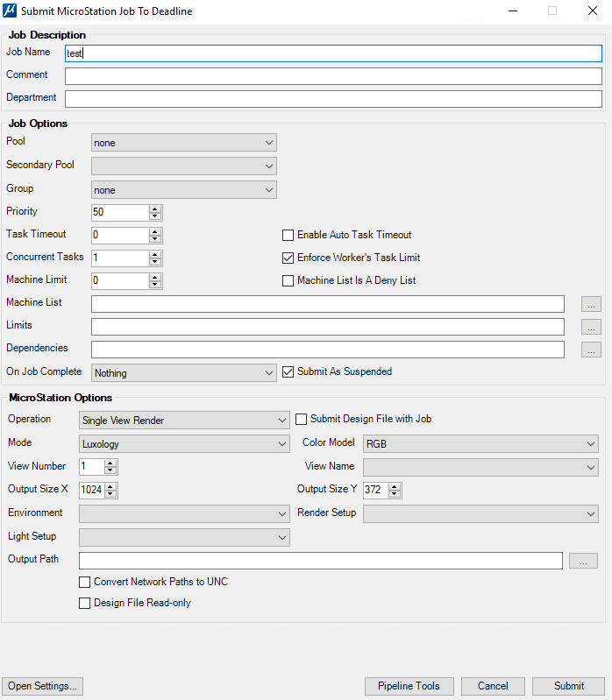
Task: Click the Machine Limit value field
Action: click(120, 281)
